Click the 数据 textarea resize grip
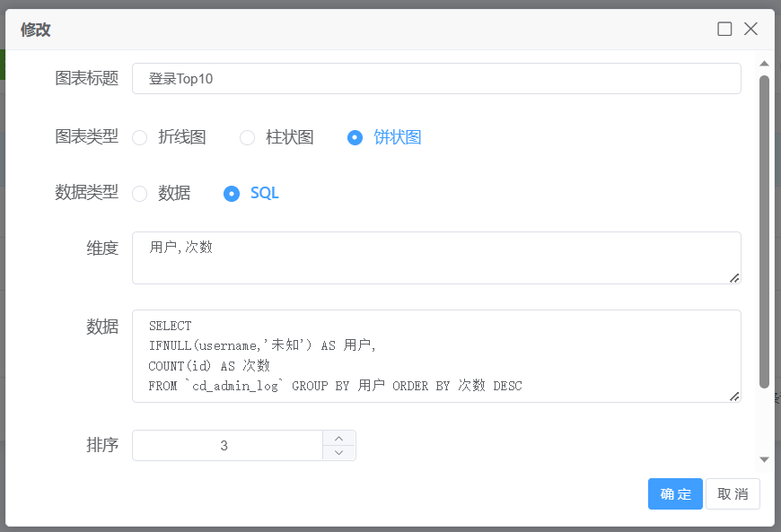The height and width of the screenshot is (532, 781). 734,396
